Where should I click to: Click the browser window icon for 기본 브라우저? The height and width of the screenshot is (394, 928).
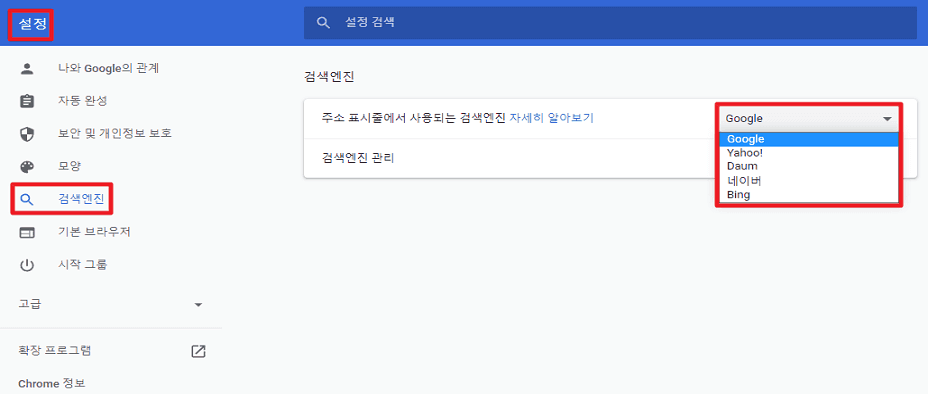click(x=27, y=232)
